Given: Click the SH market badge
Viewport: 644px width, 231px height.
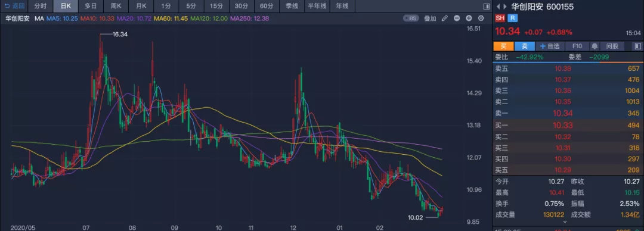Looking at the screenshot, I should [500, 18].
